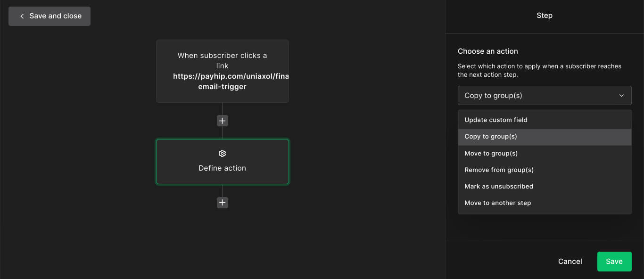Screen dimensions: 644x279
Task: Click the Save and close button label
Action: 56,16
